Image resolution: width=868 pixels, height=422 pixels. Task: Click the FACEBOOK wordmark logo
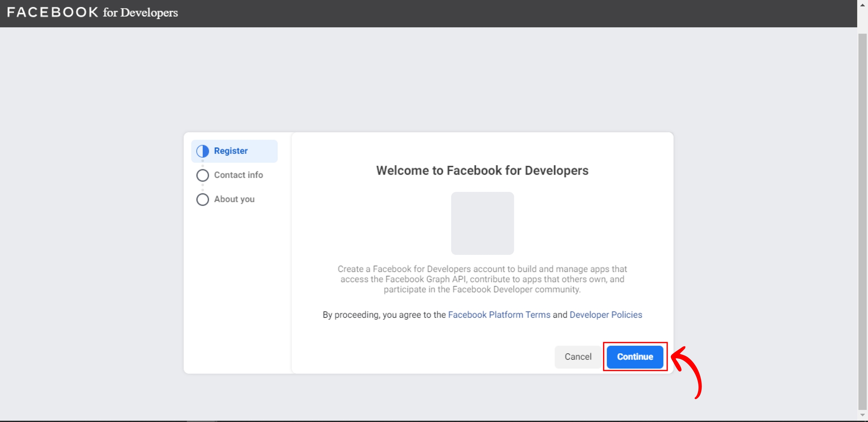[53, 12]
